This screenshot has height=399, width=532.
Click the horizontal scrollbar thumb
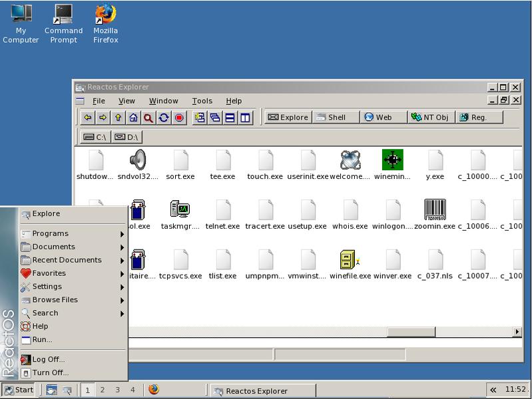411,332
